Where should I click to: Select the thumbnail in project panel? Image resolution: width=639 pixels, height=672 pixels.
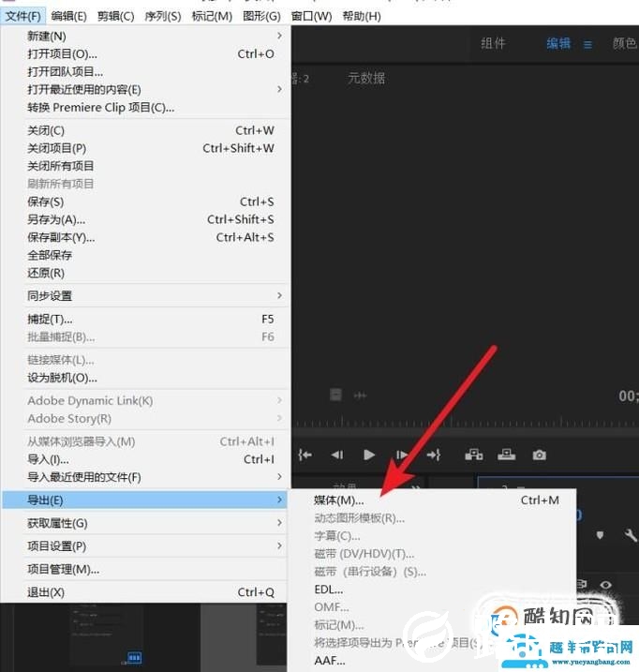click(107, 635)
